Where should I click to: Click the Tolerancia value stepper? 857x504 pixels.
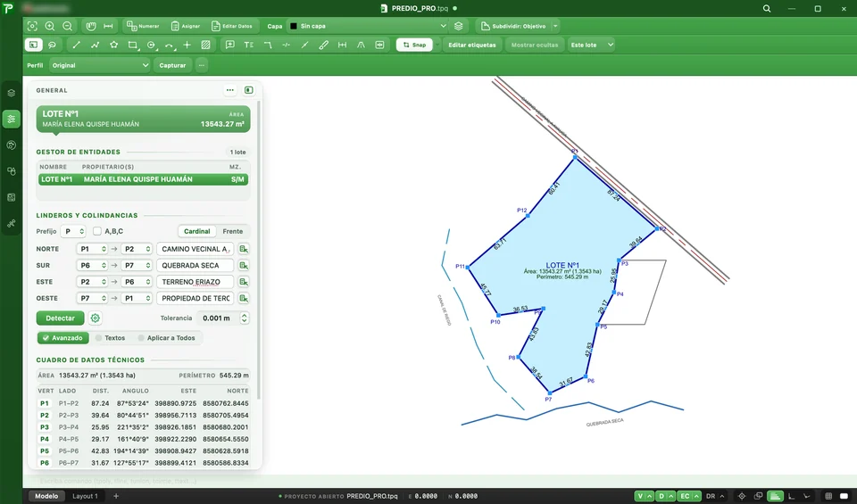[245, 318]
